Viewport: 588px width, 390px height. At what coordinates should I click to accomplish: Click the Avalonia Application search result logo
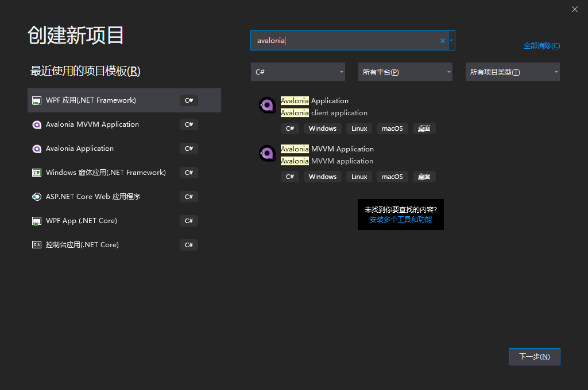(267, 106)
